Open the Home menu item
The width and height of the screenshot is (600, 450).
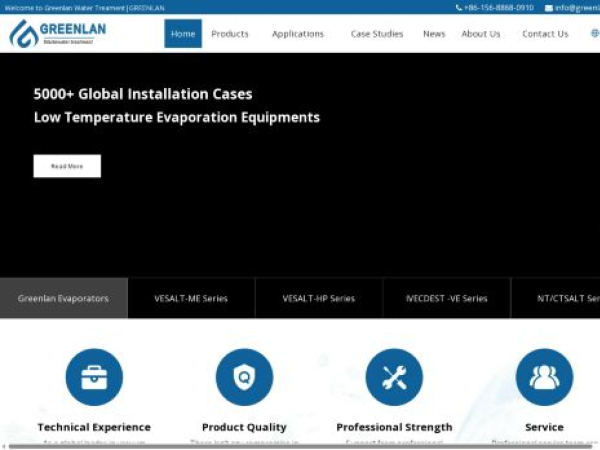tap(183, 34)
